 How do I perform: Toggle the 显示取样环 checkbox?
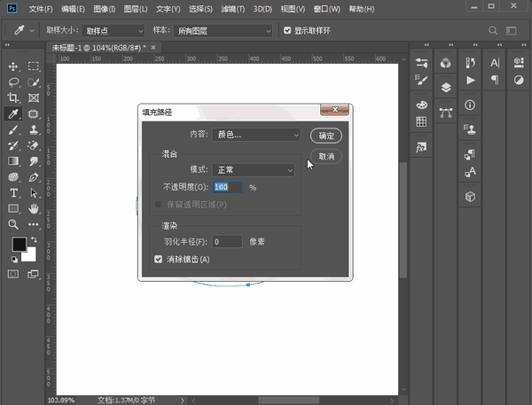click(287, 30)
